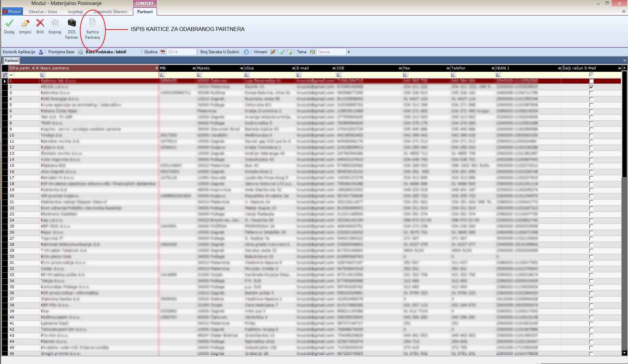
Task: Open the Tema toolbar dropdown arrow
Action: pyautogui.click(x=349, y=52)
